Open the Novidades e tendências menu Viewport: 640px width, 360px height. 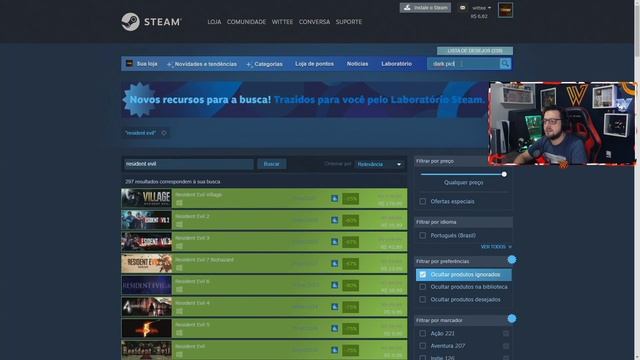(x=205, y=64)
